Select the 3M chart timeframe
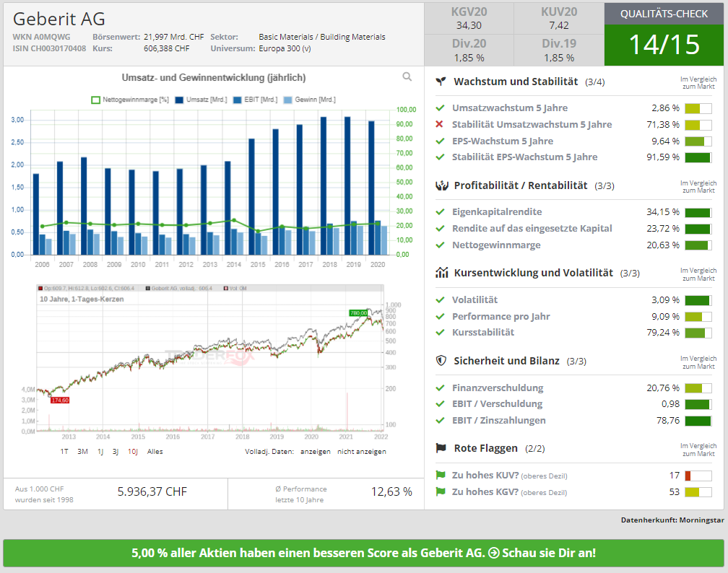This screenshot has width=728, height=573. [x=82, y=452]
